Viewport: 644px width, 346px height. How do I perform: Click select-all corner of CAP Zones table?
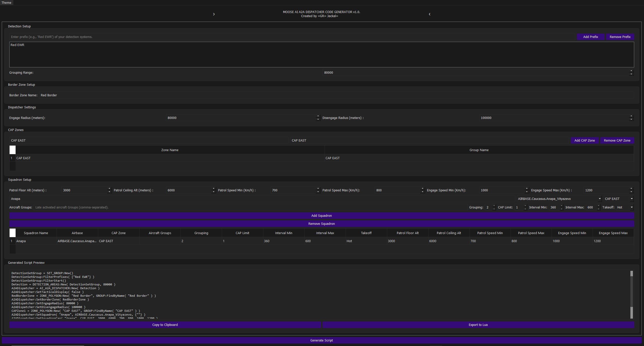[x=12, y=150]
